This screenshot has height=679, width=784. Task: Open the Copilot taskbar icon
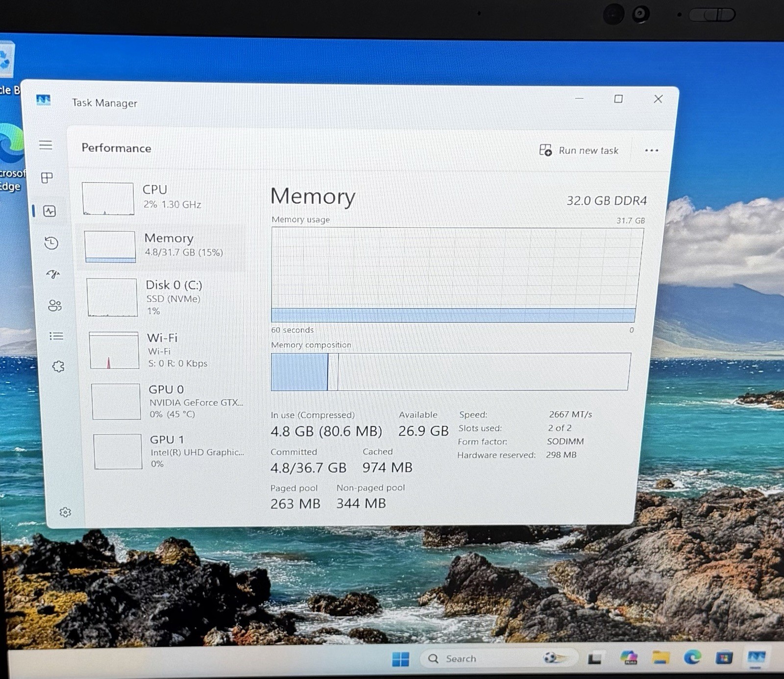click(x=628, y=657)
